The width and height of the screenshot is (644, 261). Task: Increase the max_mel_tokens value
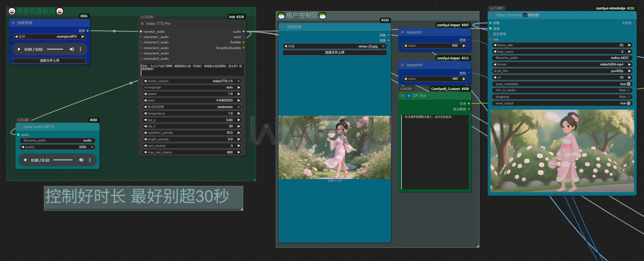[239, 152]
